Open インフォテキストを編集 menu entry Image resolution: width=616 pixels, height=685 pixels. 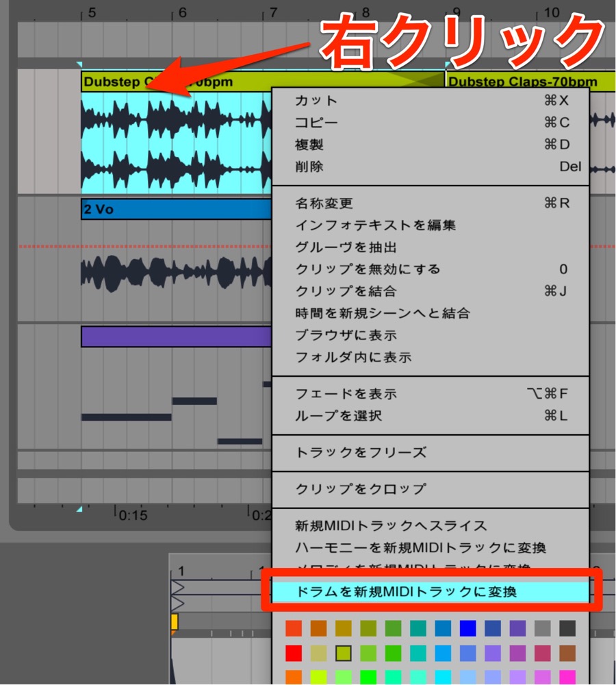431,225
